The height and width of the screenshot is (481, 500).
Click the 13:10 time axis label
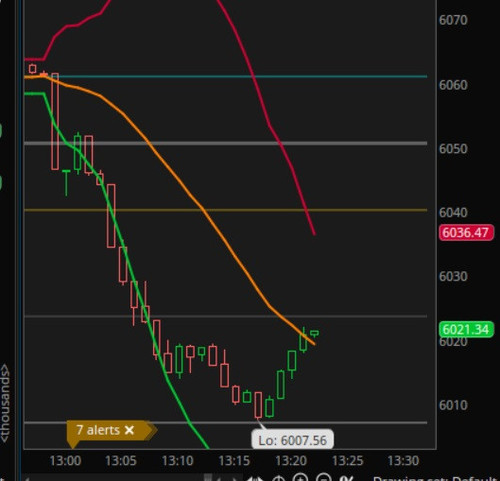coord(178,461)
